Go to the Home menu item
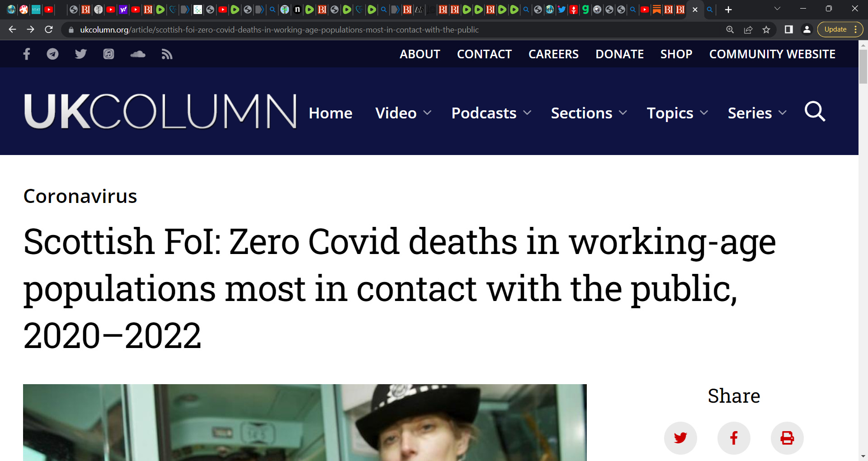The width and height of the screenshot is (868, 461). [x=330, y=113]
